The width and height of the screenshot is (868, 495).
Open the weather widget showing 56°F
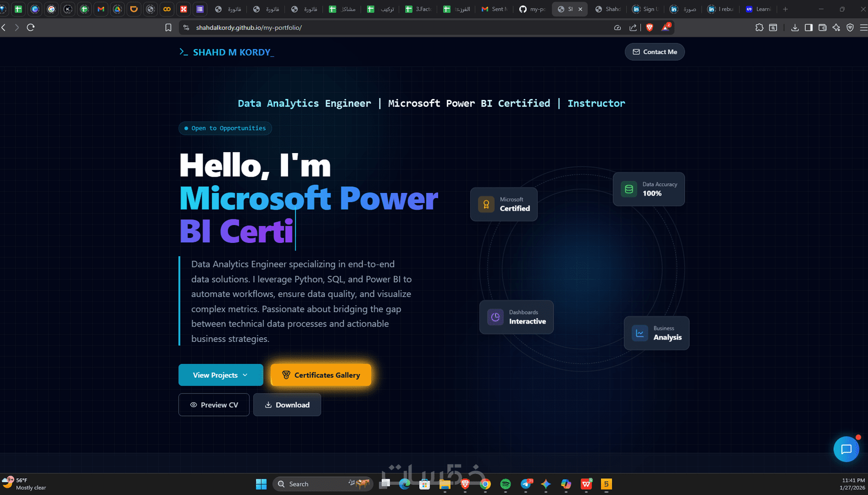point(25,484)
